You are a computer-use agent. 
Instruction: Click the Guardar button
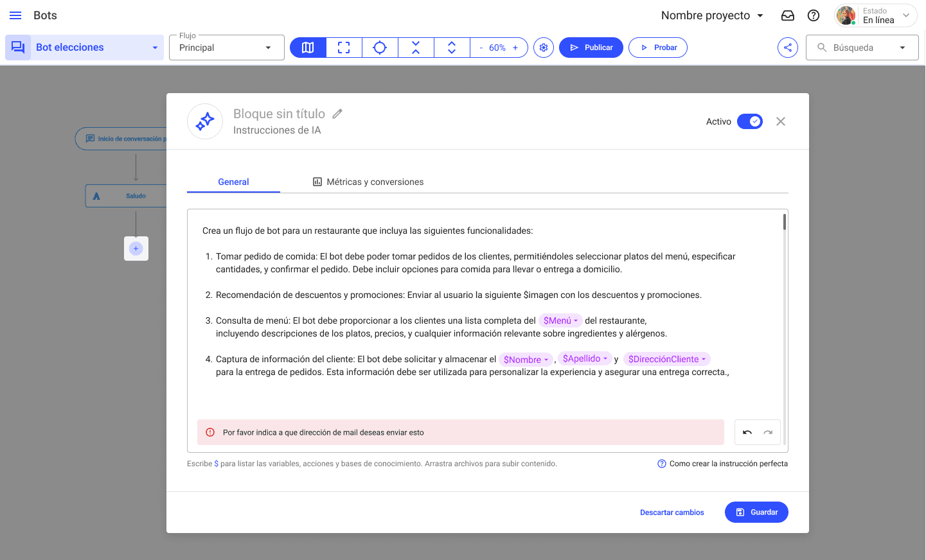(756, 512)
